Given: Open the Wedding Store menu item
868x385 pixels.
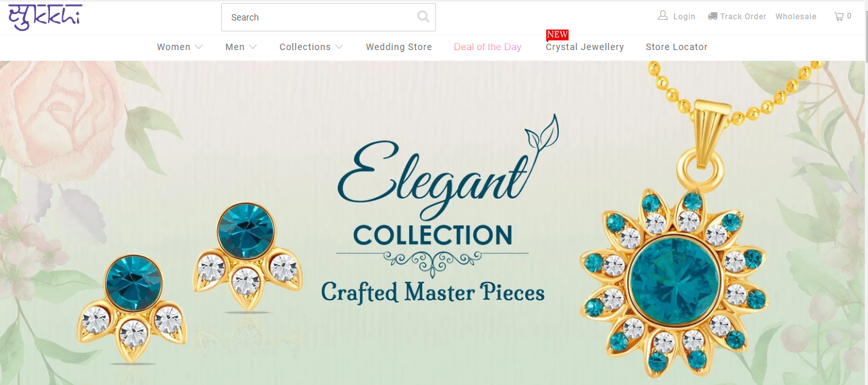Looking at the screenshot, I should 399,47.
